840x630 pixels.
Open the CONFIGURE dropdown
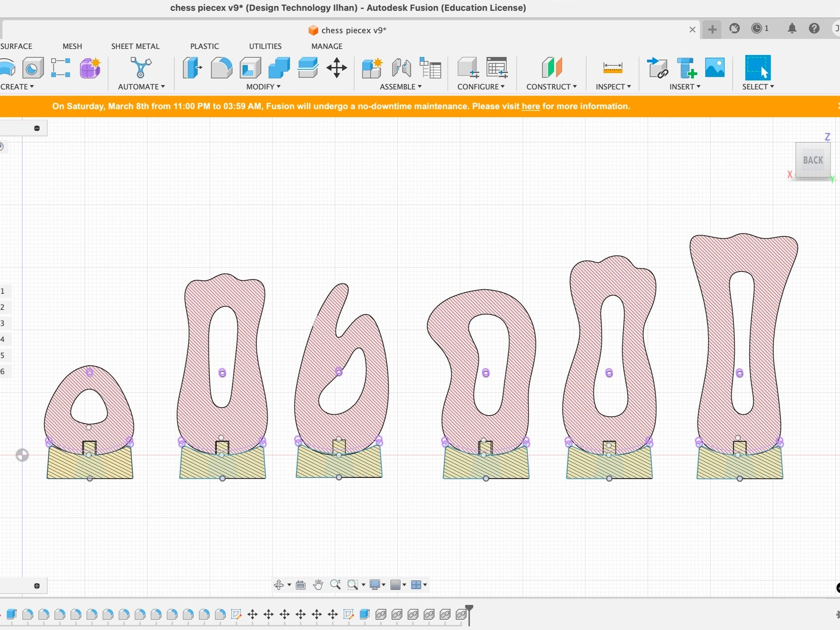click(481, 87)
